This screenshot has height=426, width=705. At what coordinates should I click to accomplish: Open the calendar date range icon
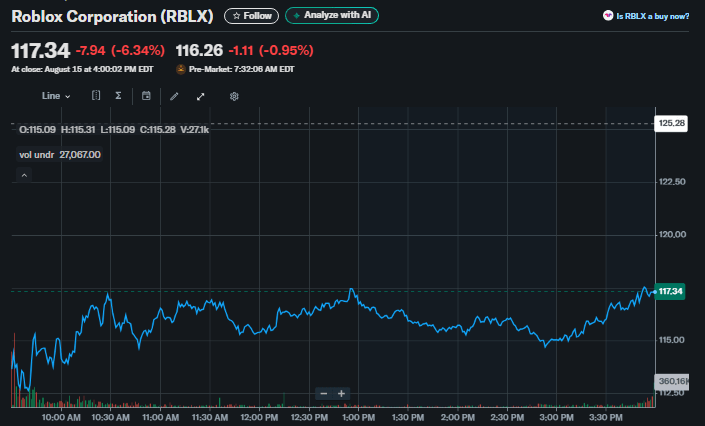tap(146, 95)
